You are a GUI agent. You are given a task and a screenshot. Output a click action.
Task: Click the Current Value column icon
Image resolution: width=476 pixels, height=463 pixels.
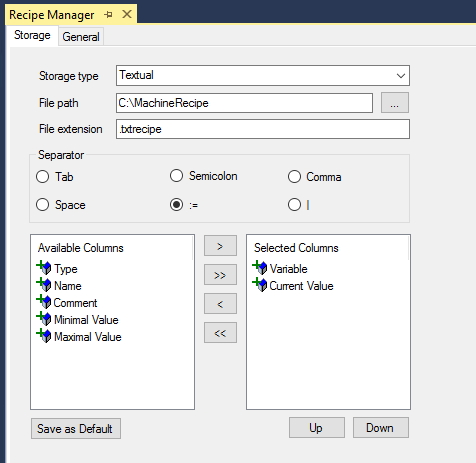260,285
